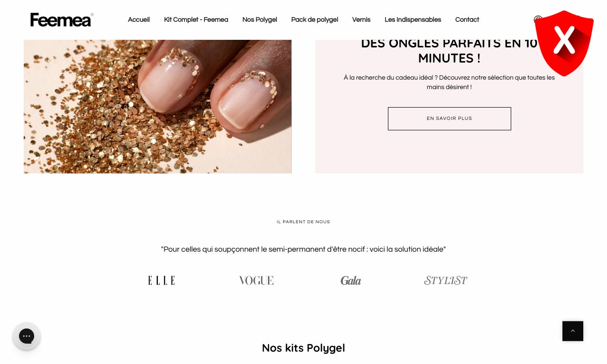Open the Accueil menu item
Image resolution: width=607 pixels, height=364 pixels.
[138, 20]
